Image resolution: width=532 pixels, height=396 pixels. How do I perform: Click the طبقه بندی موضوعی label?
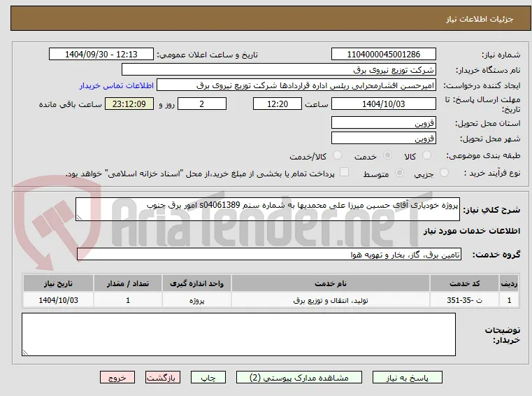click(483, 156)
